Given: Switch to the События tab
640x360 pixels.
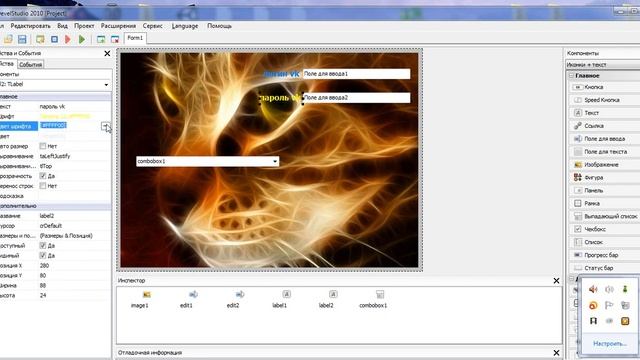Looking at the screenshot, I should tap(31, 64).
